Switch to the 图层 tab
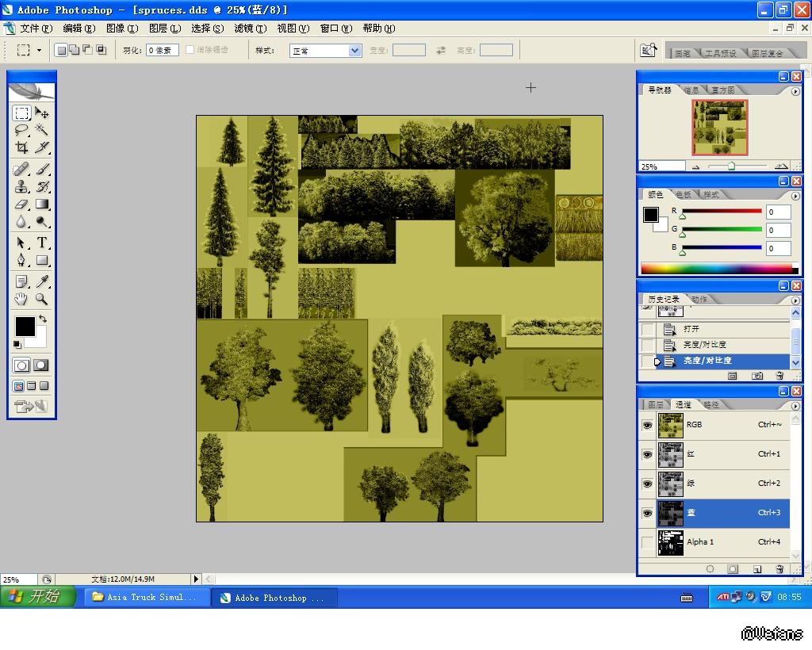 pos(657,405)
